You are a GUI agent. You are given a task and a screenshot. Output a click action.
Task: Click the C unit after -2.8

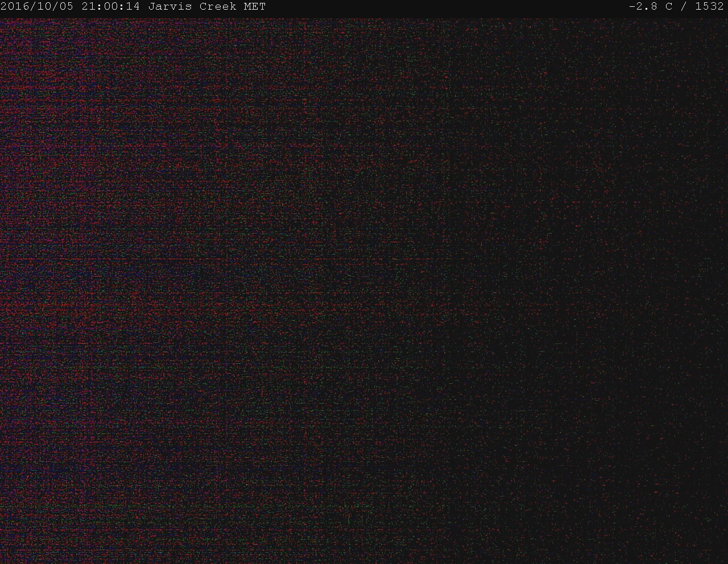tap(669, 7)
